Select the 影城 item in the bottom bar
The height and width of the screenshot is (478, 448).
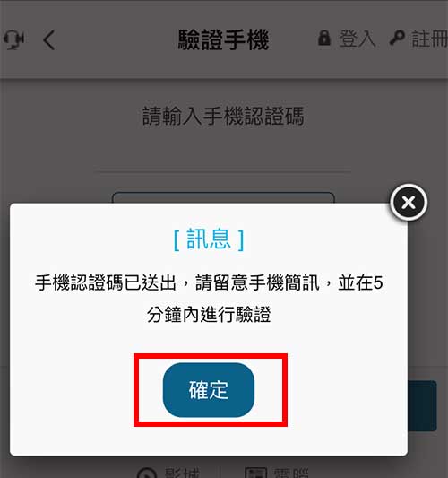(182, 473)
